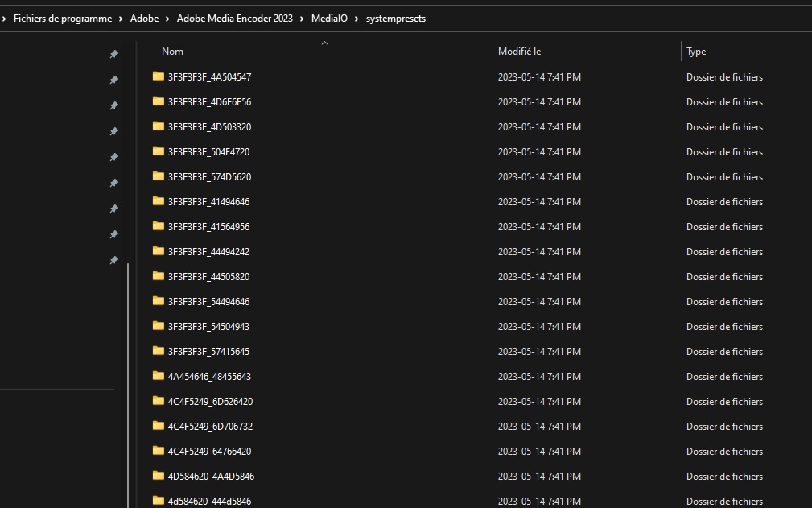Click the 4D584620_4A4D5846 folder icon
This screenshot has height=508, width=812.
click(x=159, y=475)
